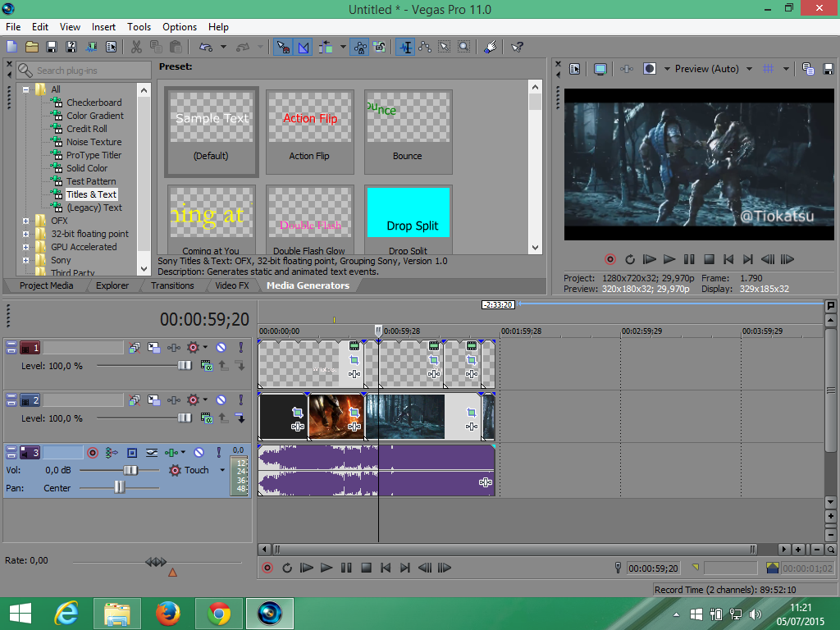840x630 pixels.
Task: Toggle Enable Snapping toolbar icon
Action: 283,47
